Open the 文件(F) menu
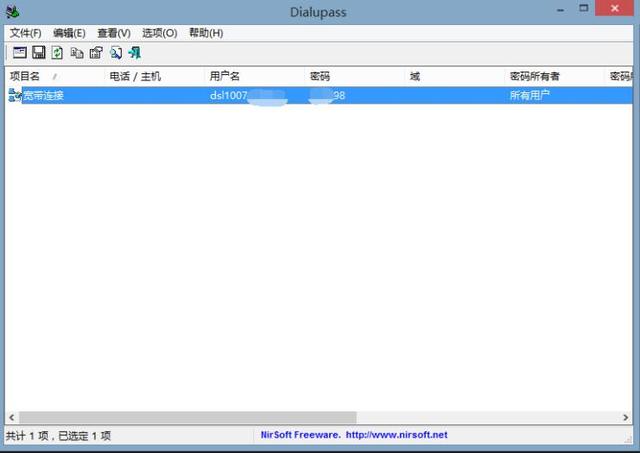 [25, 33]
